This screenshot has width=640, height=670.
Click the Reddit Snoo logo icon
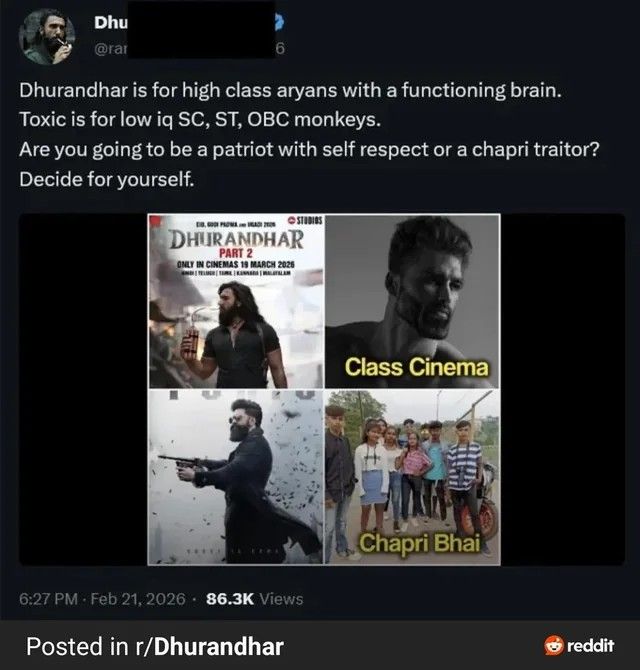click(554, 645)
